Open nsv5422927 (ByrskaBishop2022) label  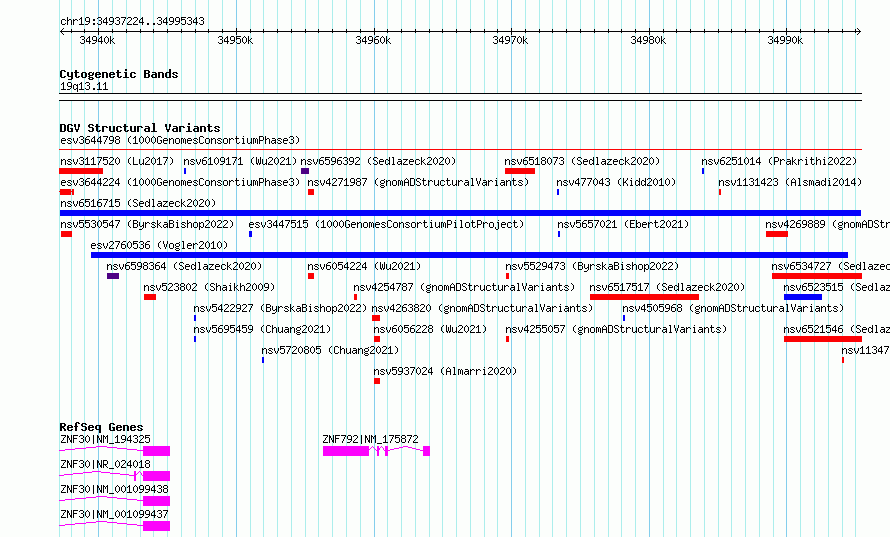[x=280, y=308]
